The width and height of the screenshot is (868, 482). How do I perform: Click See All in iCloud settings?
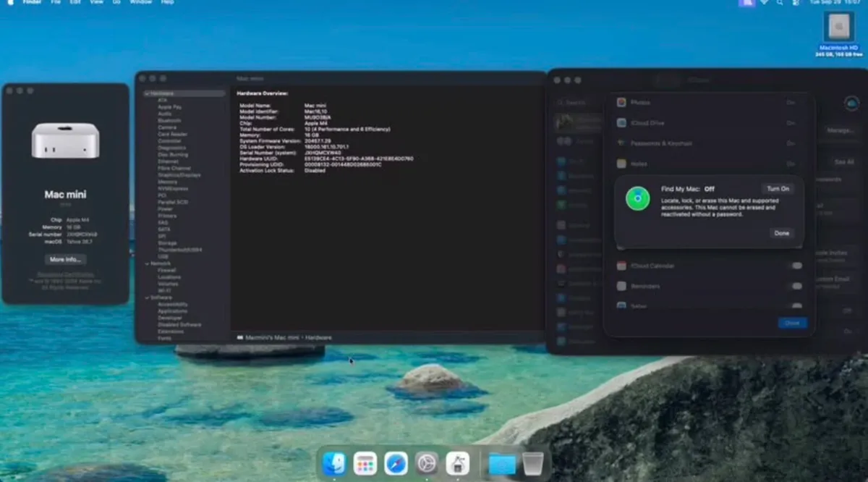coord(843,162)
